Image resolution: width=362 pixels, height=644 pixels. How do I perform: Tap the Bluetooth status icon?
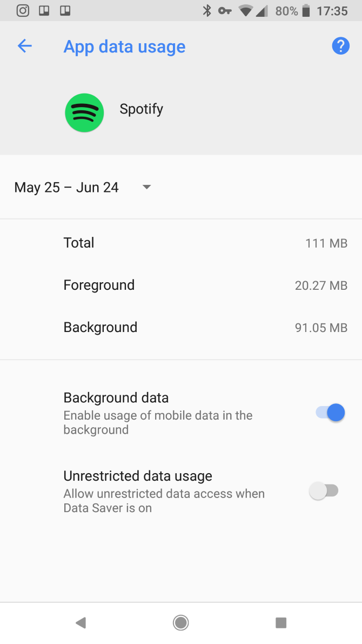[206, 11]
